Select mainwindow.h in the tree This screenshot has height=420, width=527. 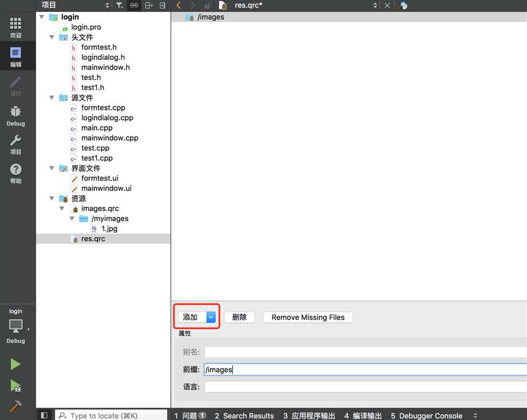105,67
